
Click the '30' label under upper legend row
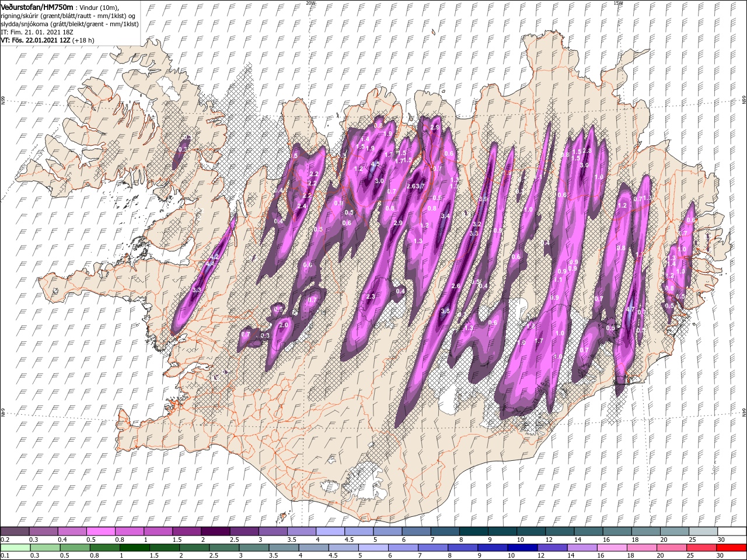[x=721, y=540]
